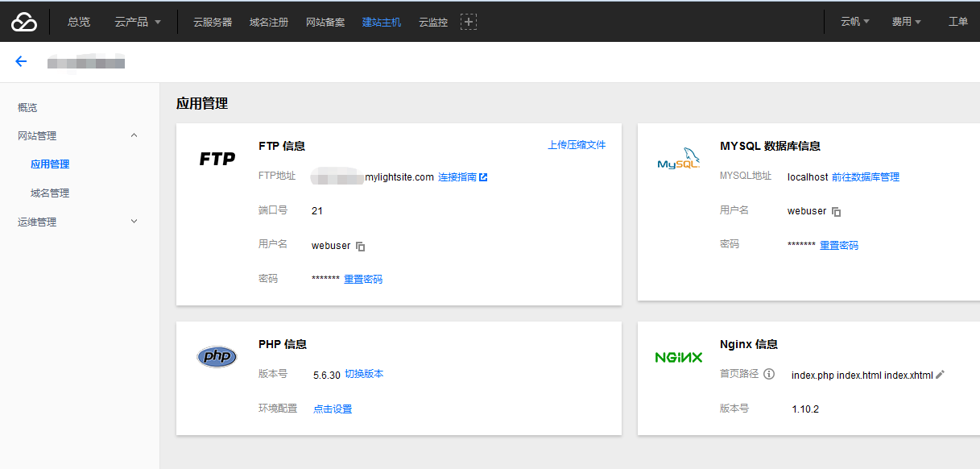Open the 费用 dropdown
This screenshot has height=469, width=980.
pos(906,22)
